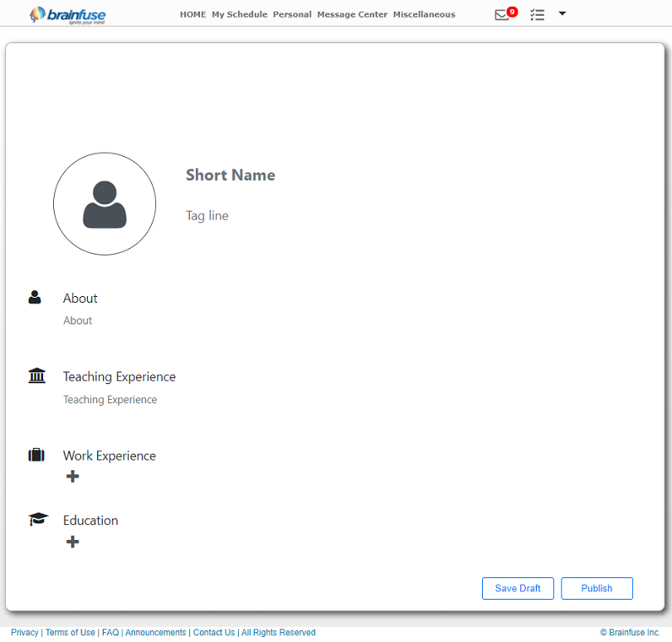Open the Message Center menu

click(352, 15)
